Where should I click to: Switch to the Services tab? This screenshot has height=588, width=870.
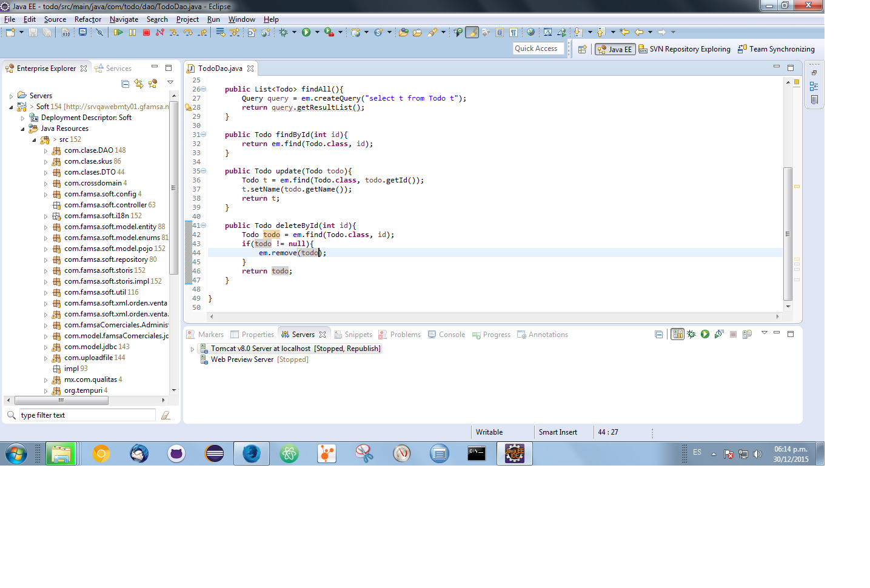pyautogui.click(x=113, y=68)
